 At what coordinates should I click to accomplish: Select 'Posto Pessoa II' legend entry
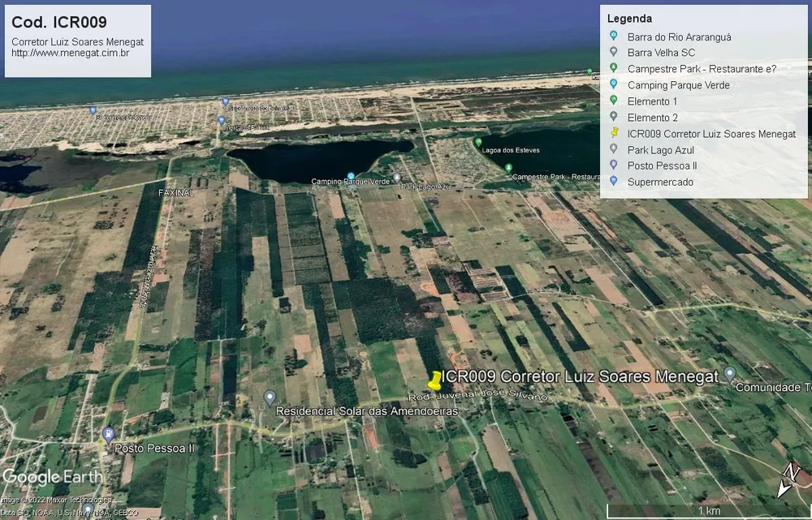click(663, 165)
